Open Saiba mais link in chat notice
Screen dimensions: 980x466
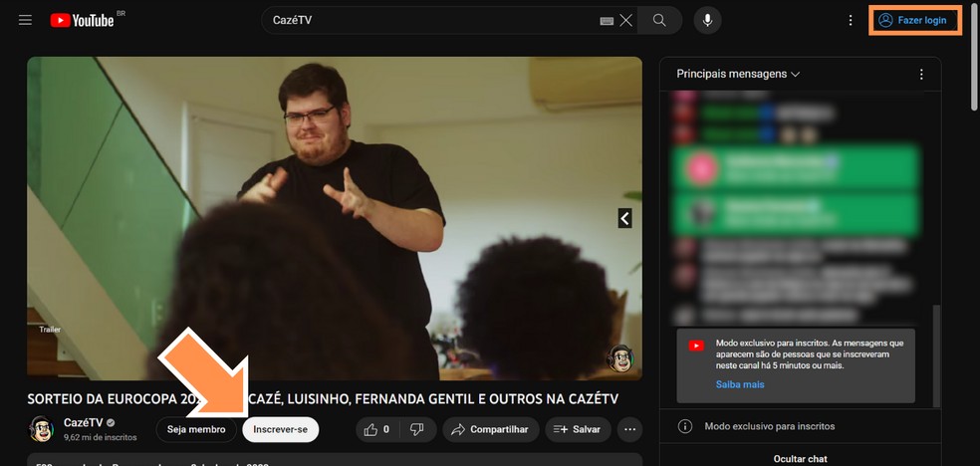point(740,384)
